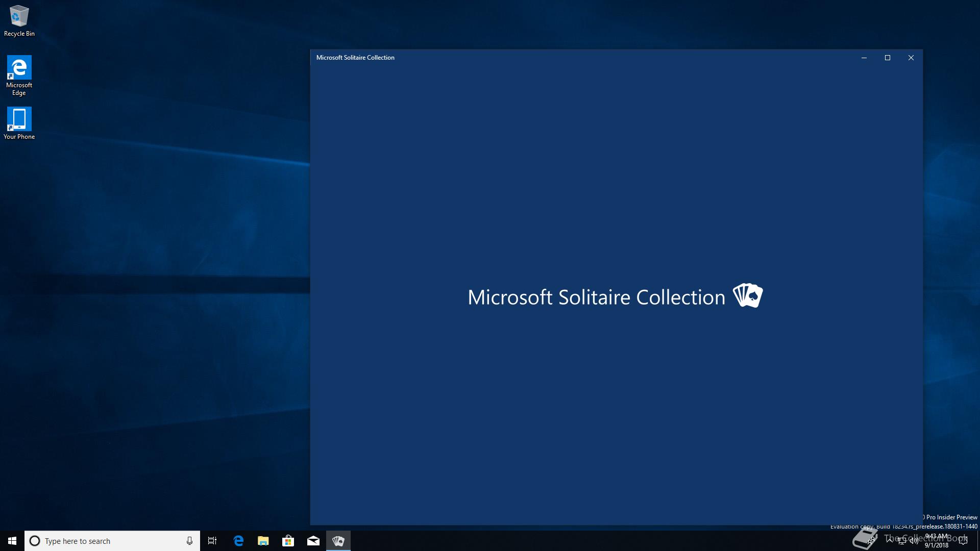Open Mail app from the taskbar
The width and height of the screenshot is (980, 551).
coord(313,541)
